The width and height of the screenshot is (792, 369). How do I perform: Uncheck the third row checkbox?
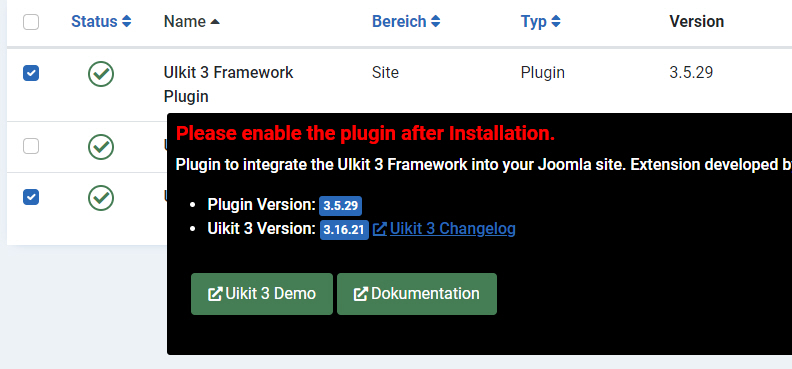click(31, 197)
